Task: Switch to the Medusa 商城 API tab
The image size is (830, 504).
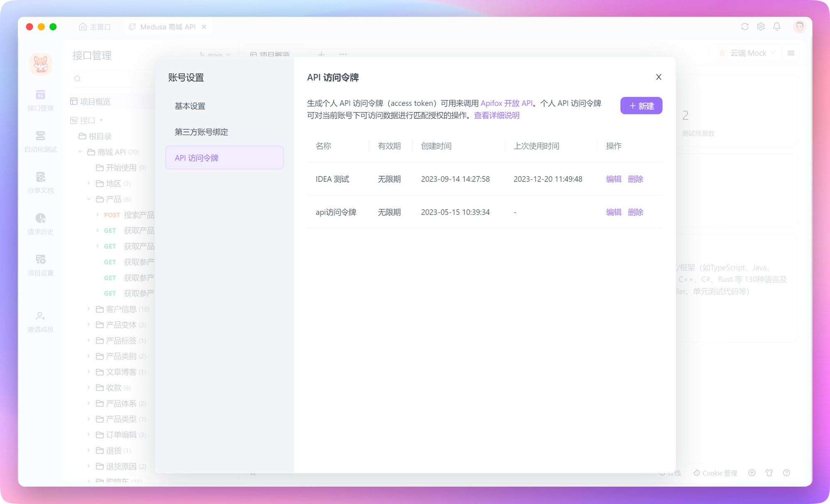Action: (168, 27)
